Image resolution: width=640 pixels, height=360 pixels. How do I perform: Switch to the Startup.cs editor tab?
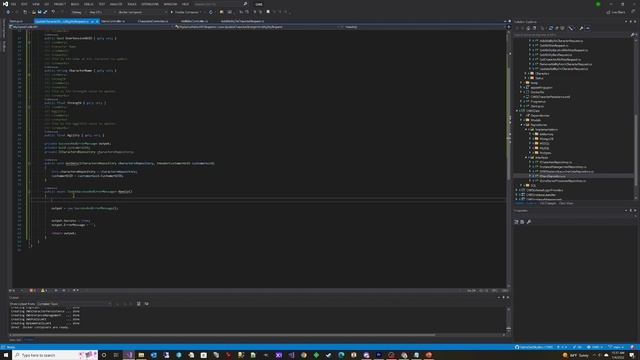tap(16, 21)
